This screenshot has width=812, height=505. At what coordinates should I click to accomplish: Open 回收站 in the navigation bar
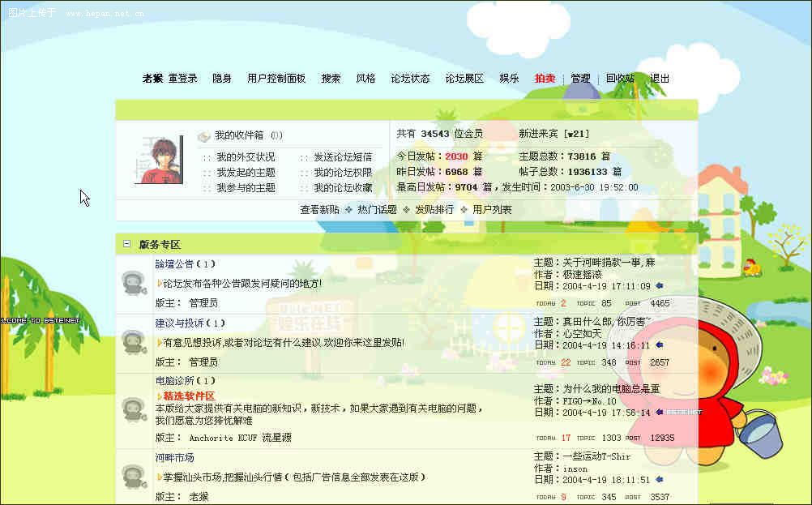pyautogui.click(x=621, y=78)
